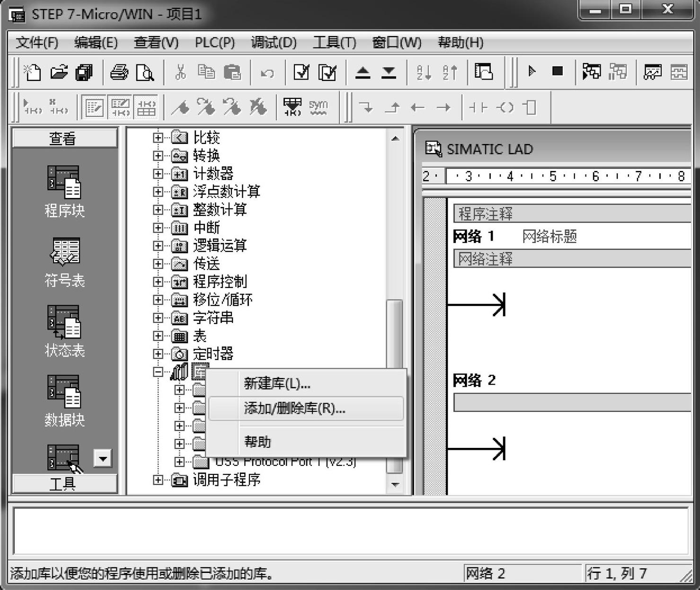Expand the 计数器 folder
This screenshot has height=590, width=700.
[x=158, y=174]
